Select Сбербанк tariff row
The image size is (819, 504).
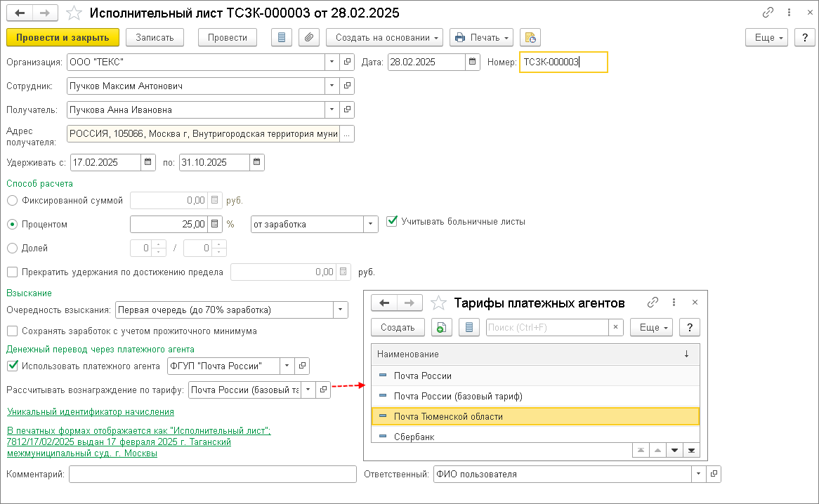coord(535,436)
